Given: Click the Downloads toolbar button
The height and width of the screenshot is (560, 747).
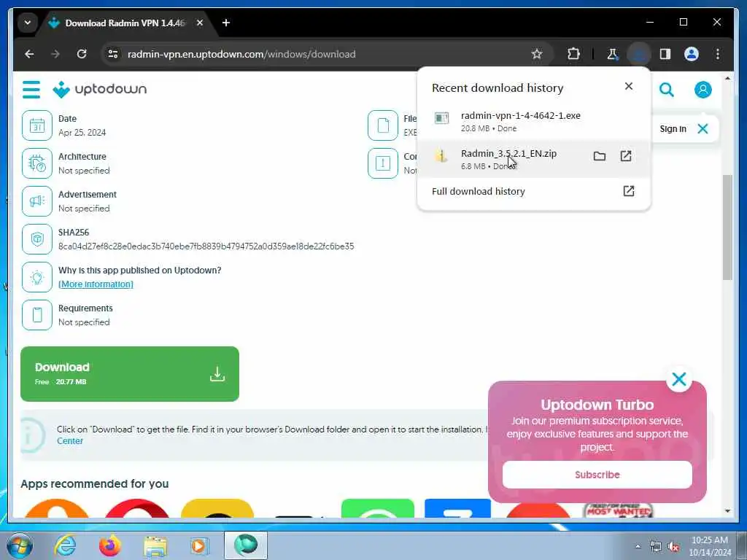Looking at the screenshot, I should tap(639, 54).
